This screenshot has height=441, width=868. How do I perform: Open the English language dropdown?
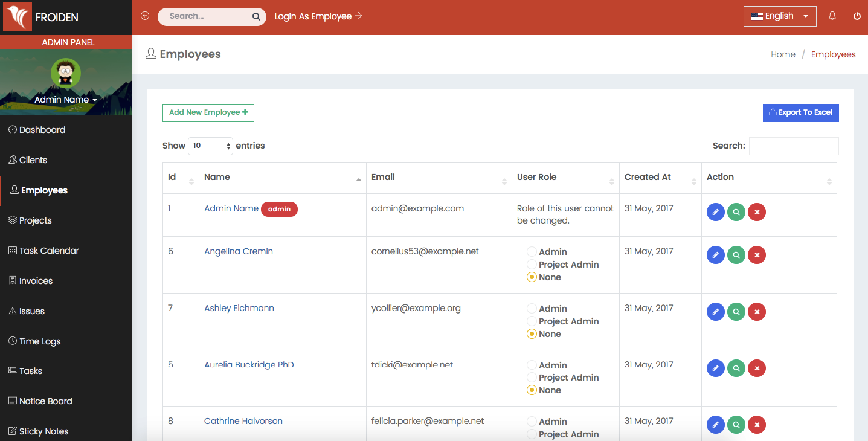coord(779,16)
